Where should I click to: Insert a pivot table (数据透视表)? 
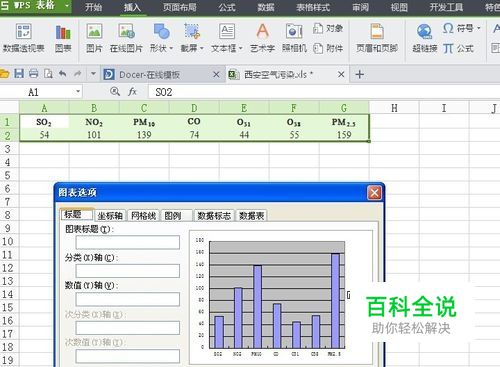(23, 38)
